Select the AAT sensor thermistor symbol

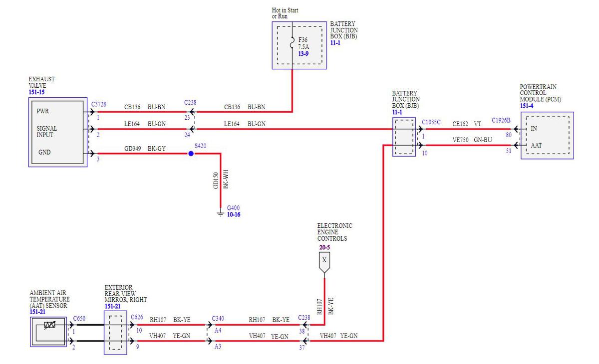(x=49, y=326)
